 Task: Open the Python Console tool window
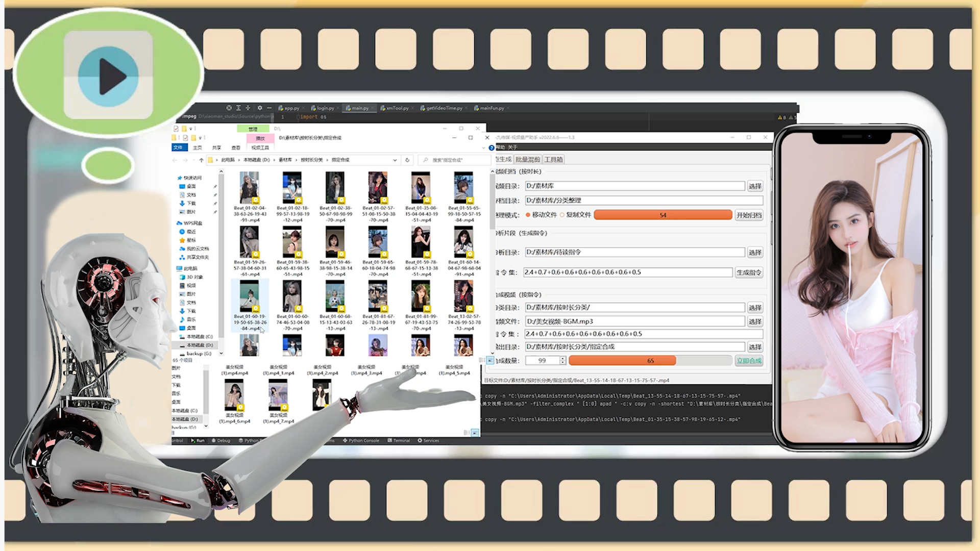coord(361,440)
